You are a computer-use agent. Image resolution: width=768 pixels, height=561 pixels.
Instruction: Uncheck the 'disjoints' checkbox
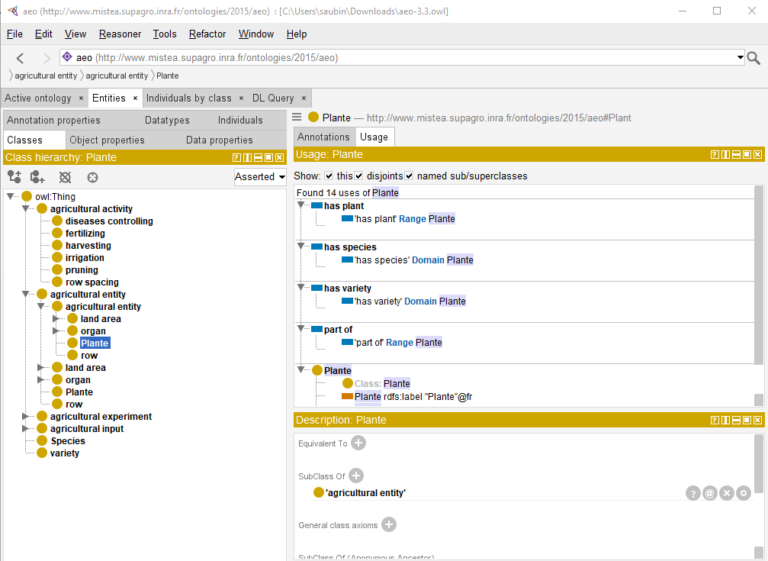pos(359,176)
